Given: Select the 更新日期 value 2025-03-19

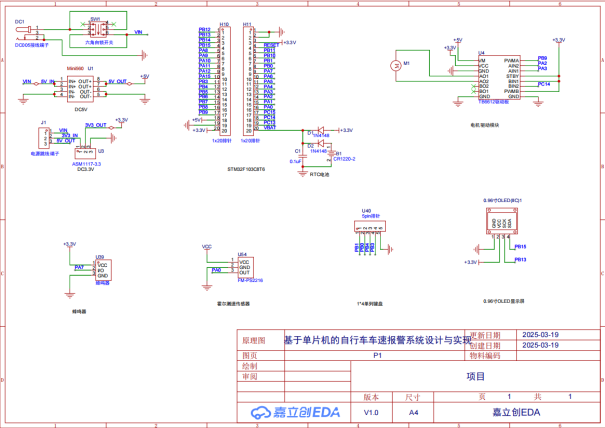Looking at the screenshot, I should [x=540, y=335].
